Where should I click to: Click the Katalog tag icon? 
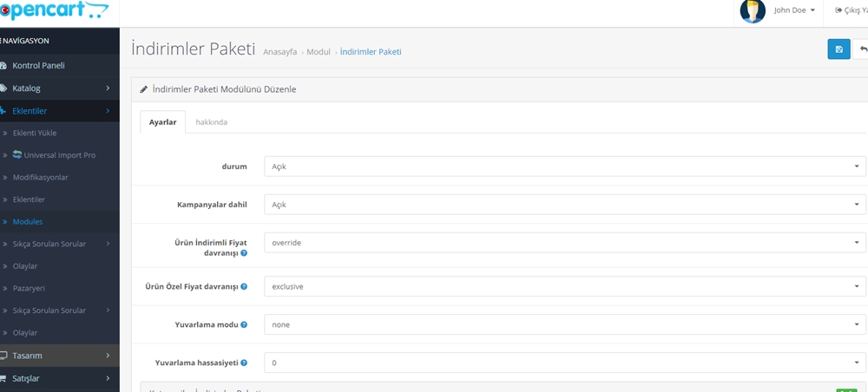click(3, 88)
